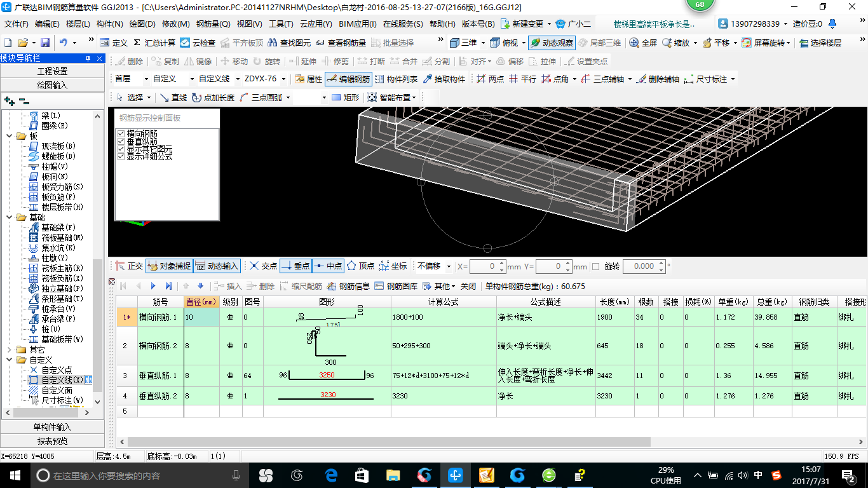Image resolution: width=868 pixels, height=488 pixels.
Task: Expand the 其它 tree folder
Action: click(9, 349)
